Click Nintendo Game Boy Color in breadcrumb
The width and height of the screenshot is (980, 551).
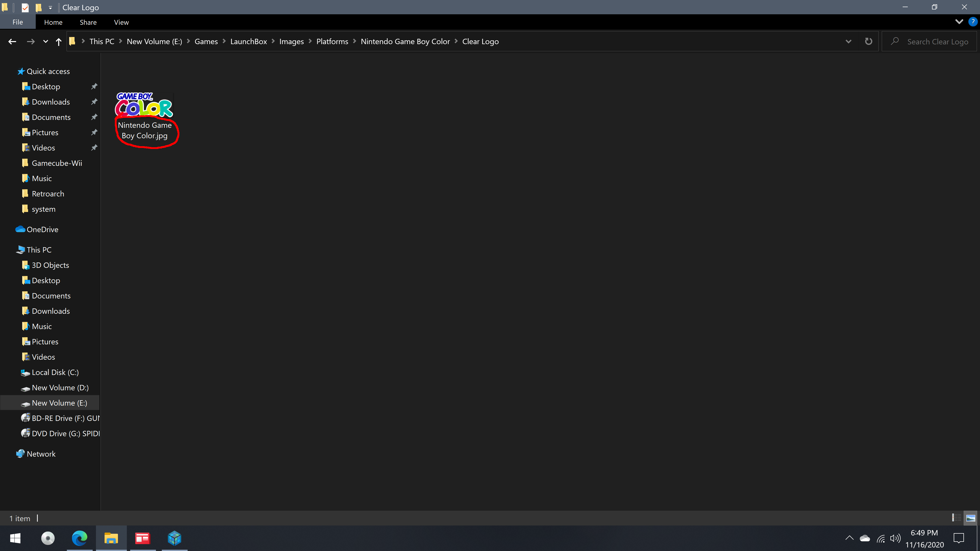click(405, 41)
